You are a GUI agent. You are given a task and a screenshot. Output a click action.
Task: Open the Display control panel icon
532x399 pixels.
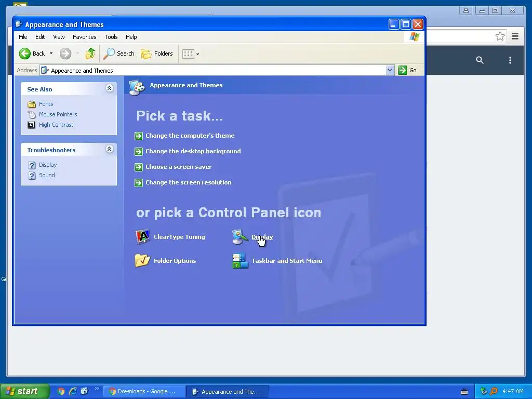point(240,236)
